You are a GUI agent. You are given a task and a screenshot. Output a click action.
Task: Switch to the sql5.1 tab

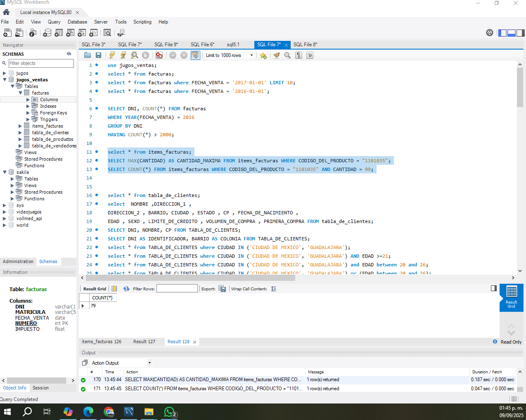pyautogui.click(x=233, y=45)
